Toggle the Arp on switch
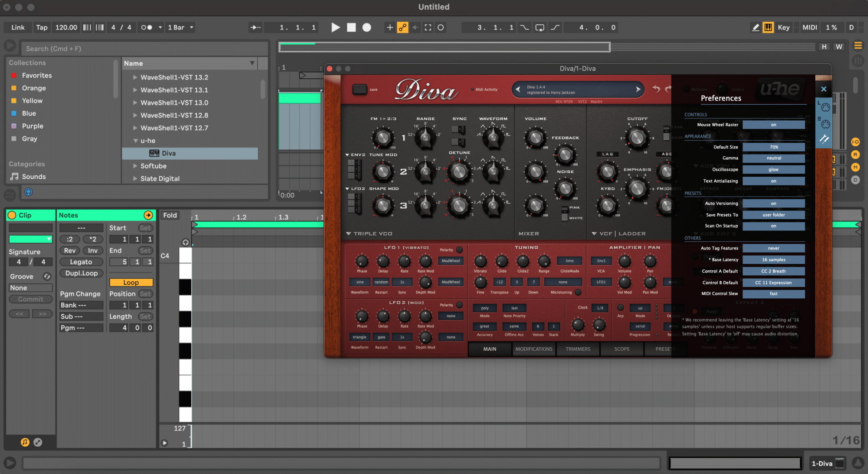This screenshot has width=868, height=474. point(621,308)
